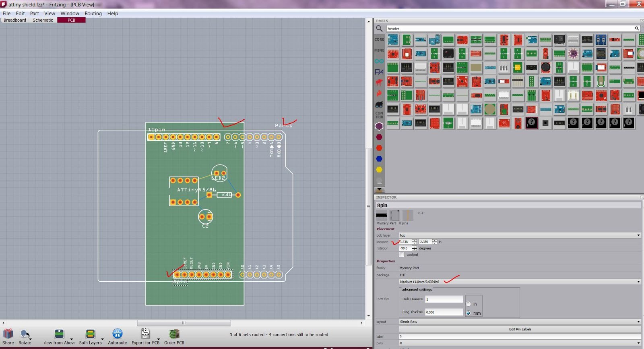Click the Ring Thickness input field

(444, 312)
